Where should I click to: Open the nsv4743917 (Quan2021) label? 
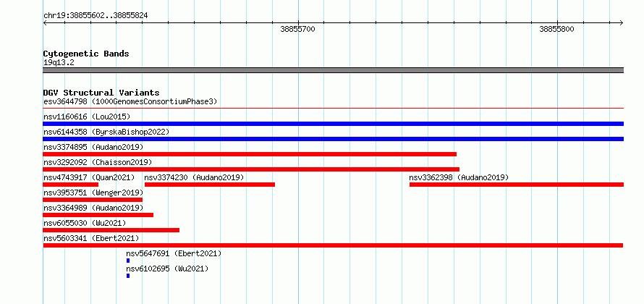tap(89, 177)
